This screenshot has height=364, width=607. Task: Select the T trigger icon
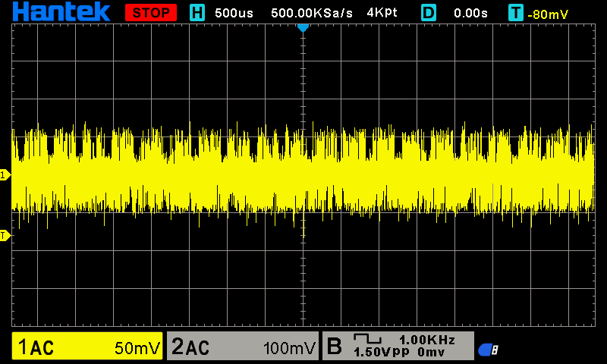pos(516,13)
